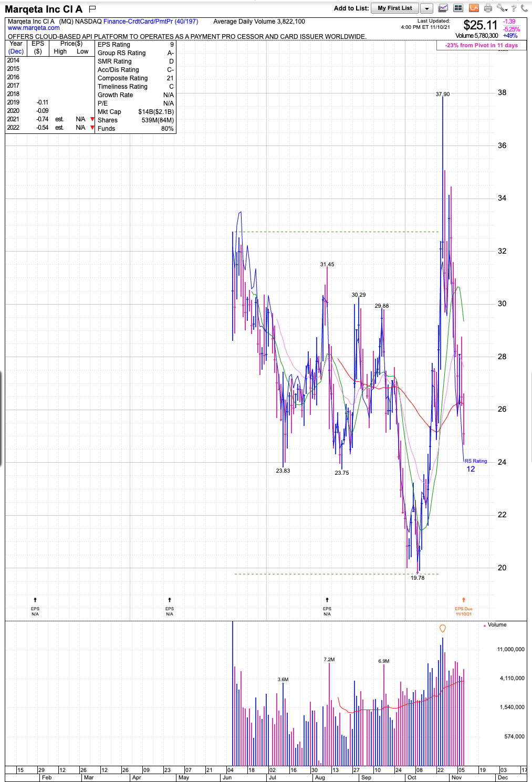Click the Acc/Dis Rating row

135,70
